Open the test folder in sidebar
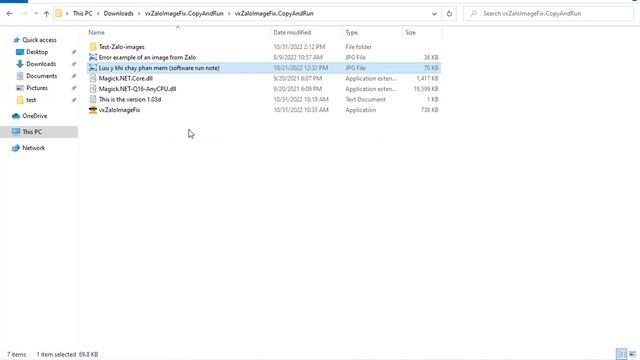This screenshot has height=360, width=640. click(31, 100)
